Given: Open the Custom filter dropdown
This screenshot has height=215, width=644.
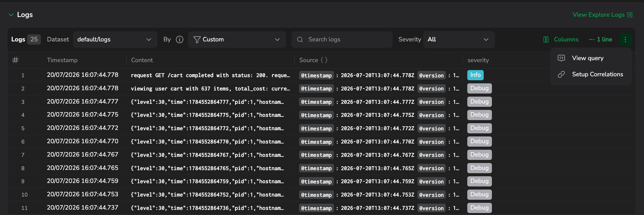Looking at the screenshot, I should [237, 39].
